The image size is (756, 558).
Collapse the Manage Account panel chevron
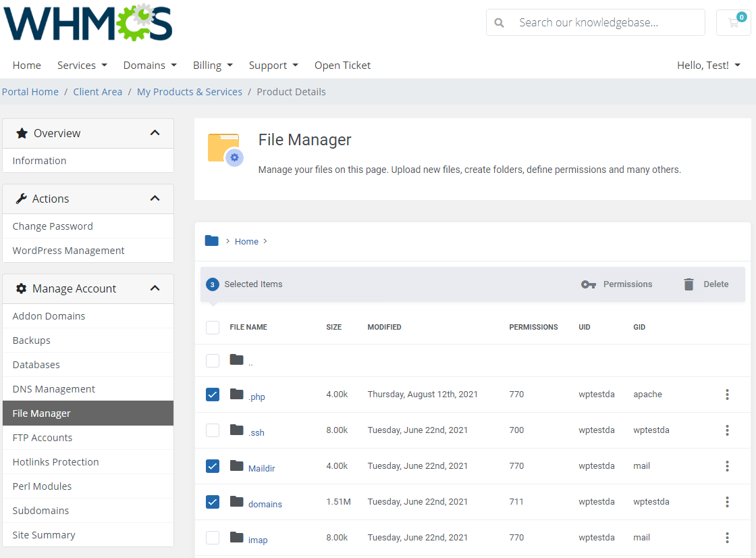(x=155, y=288)
